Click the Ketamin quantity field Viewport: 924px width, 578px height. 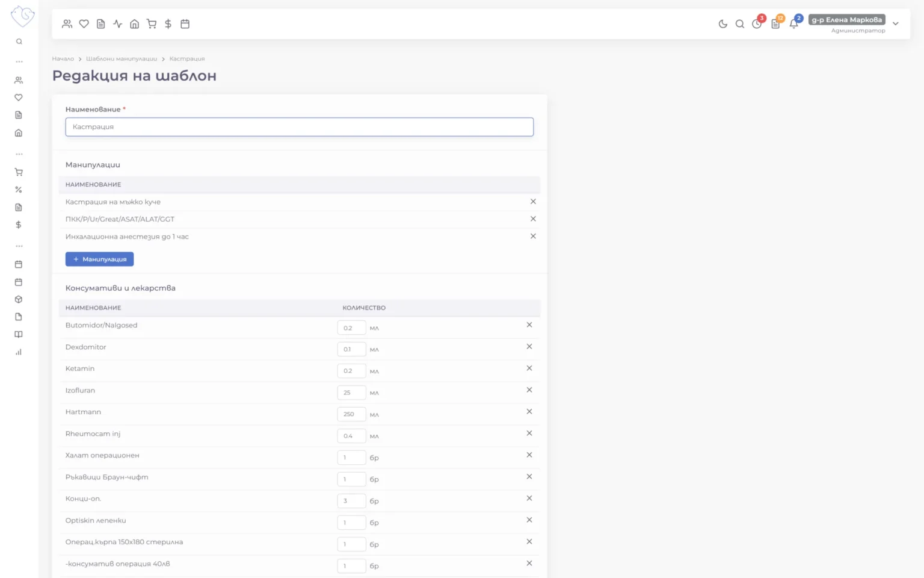351,371
